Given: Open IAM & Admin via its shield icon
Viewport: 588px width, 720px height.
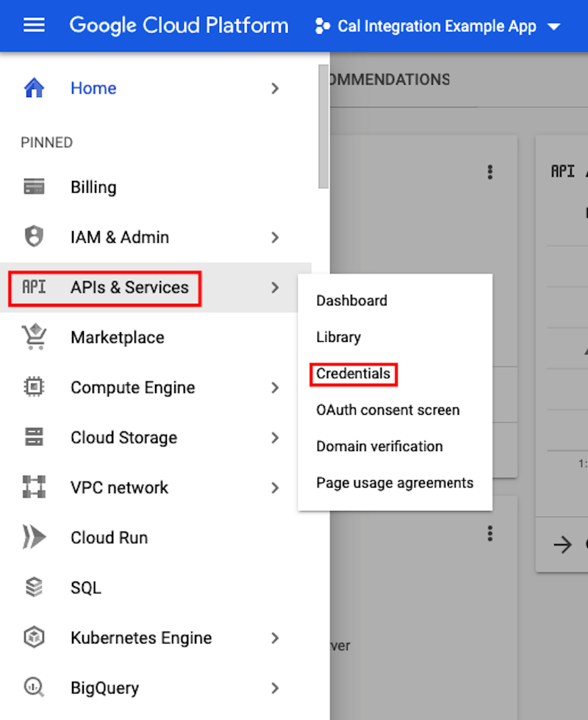Looking at the screenshot, I should (x=32, y=237).
